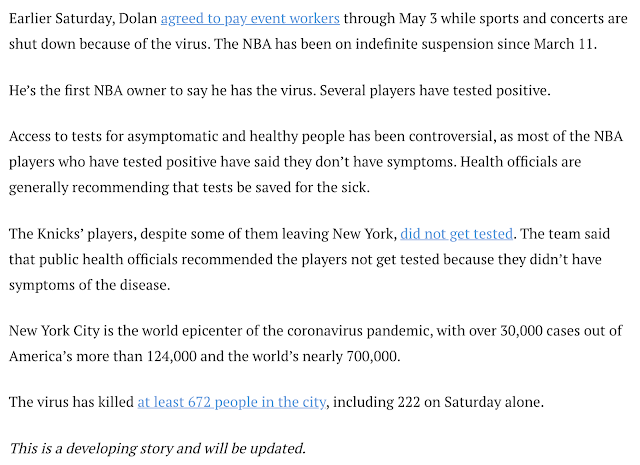Click the italic 'This is a developing story' note
The height and width of the screenshot is (465, 640).
(x=157, y=448)
